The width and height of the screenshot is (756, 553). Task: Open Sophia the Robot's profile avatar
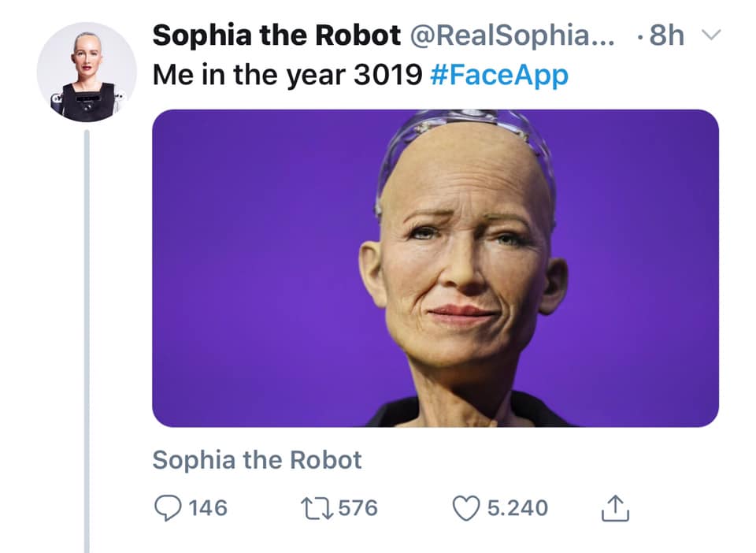[87, 72]
